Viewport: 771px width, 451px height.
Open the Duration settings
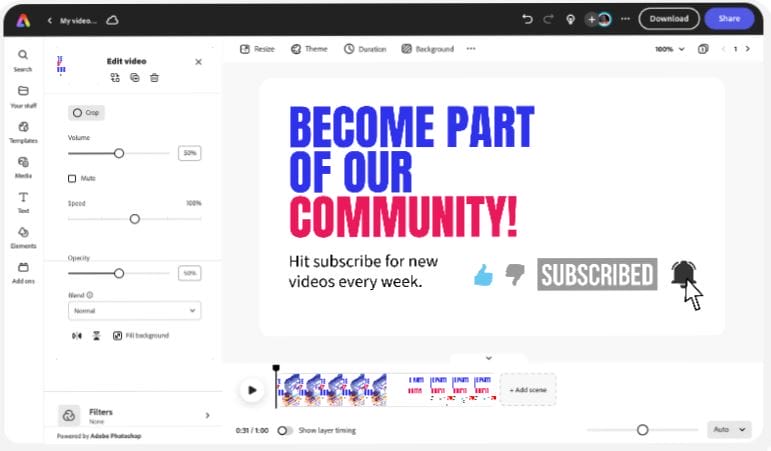pos(365,49)
